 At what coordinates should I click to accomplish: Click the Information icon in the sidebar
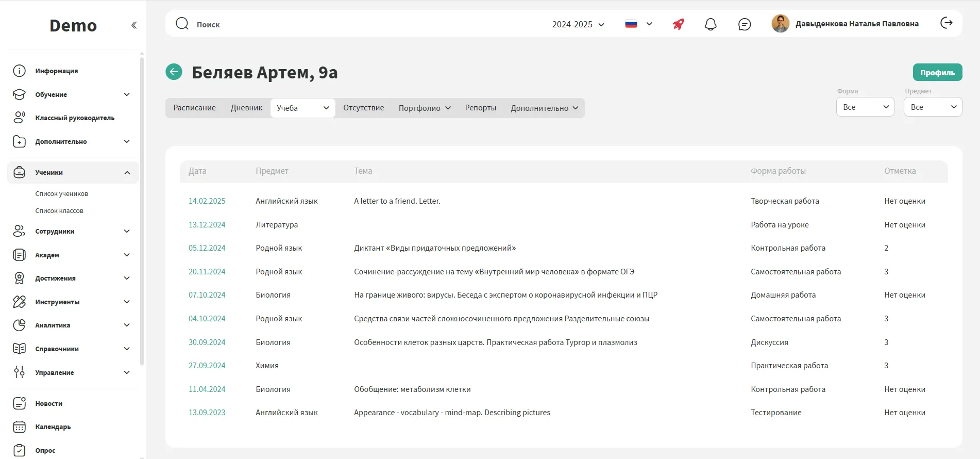[20, 71]
